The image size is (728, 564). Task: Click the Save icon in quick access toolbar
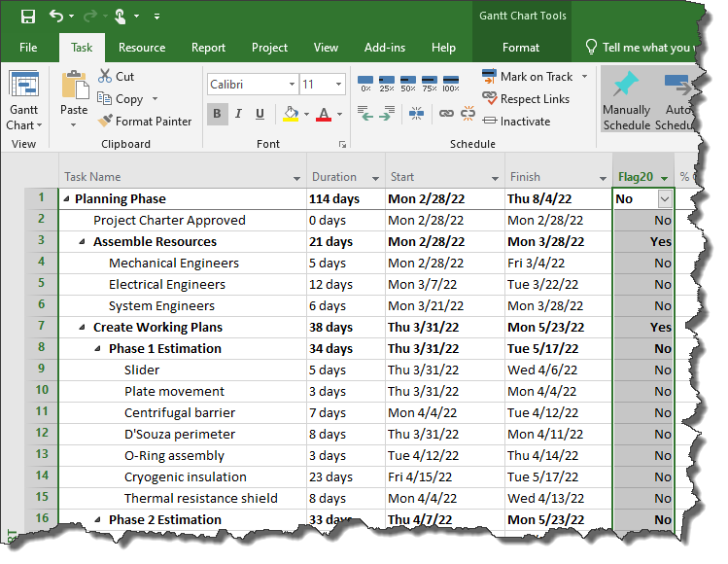tap(28, 17)
